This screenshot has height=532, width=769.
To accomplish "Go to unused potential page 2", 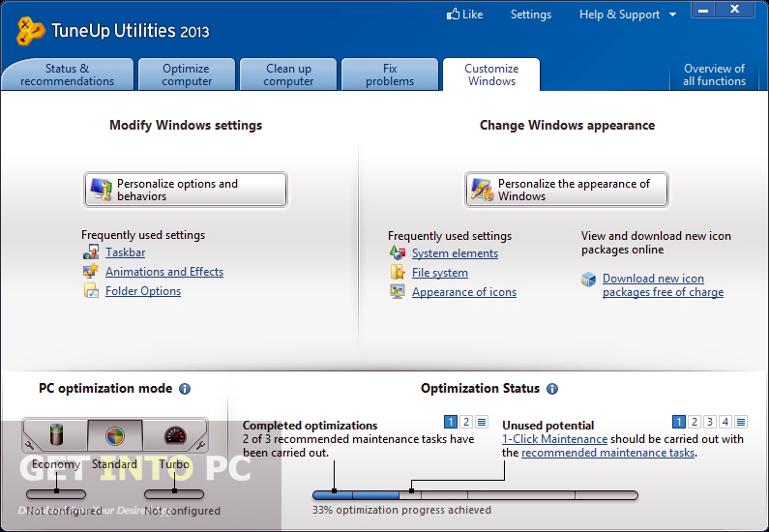I will click(694, 422).
